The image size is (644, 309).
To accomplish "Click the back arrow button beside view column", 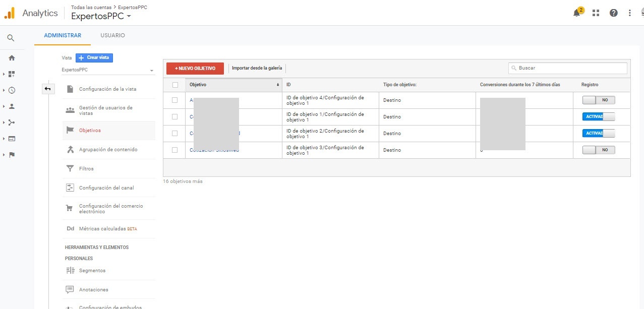I will (47, 89).
